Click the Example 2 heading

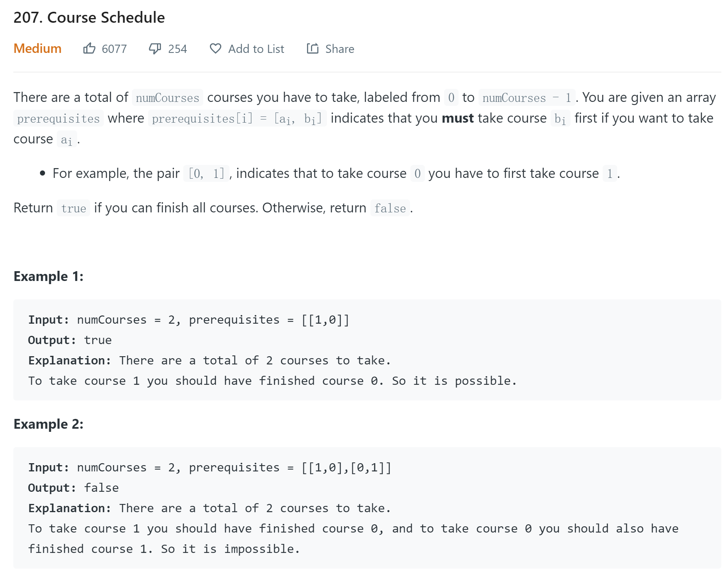[x=49, y=424]
